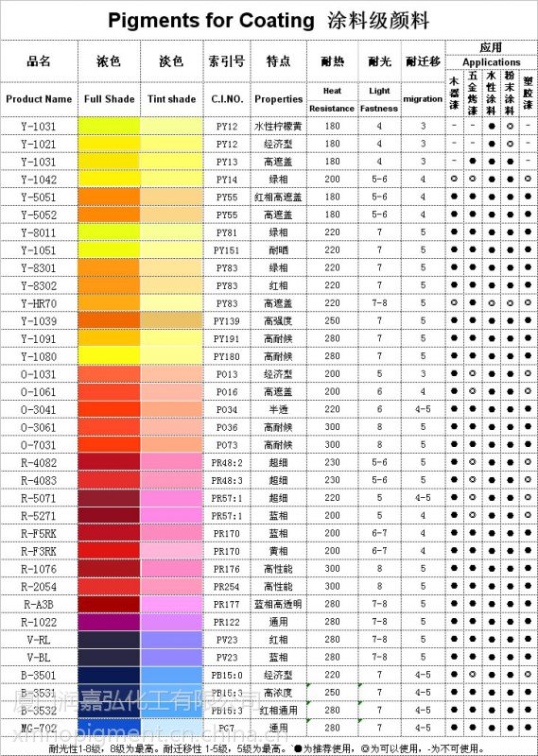The image size is (538, 756).
Task: Select the Tint shade swatch for V-RL
Action: (x=171, y=640)
